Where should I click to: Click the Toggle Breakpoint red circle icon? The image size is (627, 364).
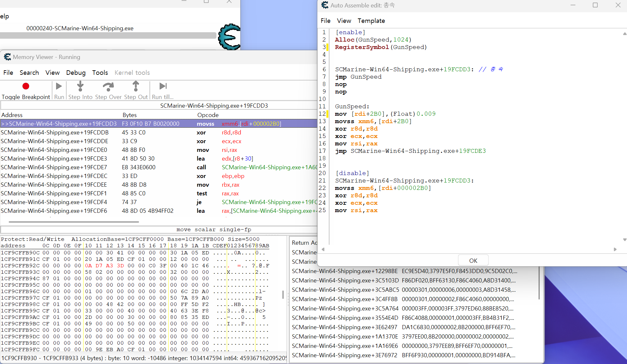(x=26, y=86)
